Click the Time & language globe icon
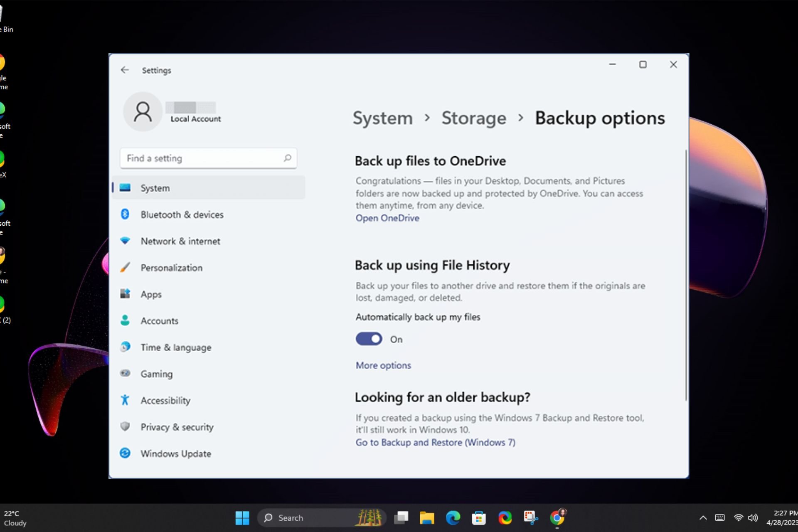 coord(125,347)
